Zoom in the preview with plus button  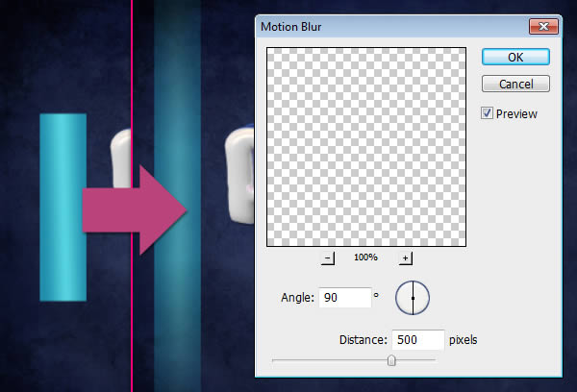[406, 258]
